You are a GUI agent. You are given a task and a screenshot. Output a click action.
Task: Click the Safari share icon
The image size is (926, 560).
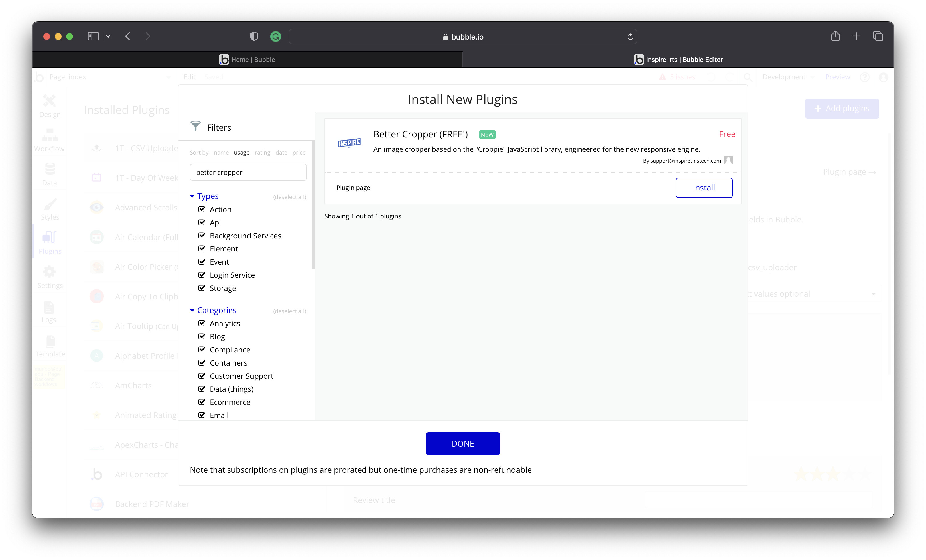click(835, 36)
